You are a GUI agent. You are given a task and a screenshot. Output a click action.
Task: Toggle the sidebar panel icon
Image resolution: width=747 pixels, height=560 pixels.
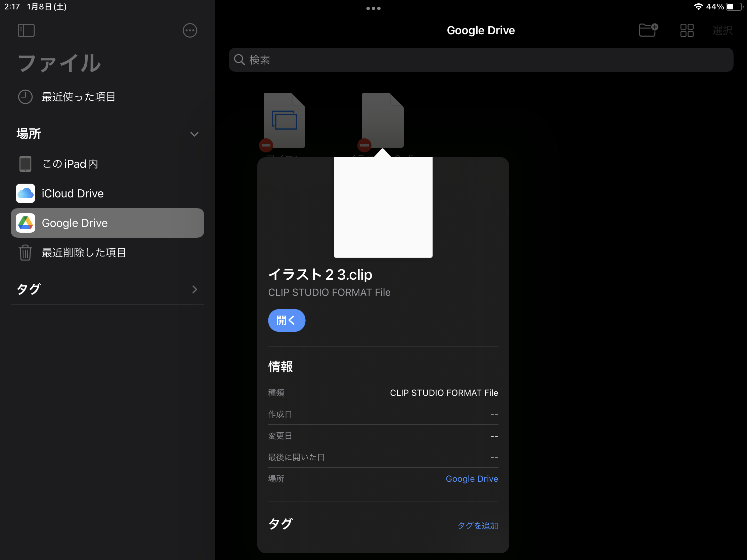coord(26,30)
